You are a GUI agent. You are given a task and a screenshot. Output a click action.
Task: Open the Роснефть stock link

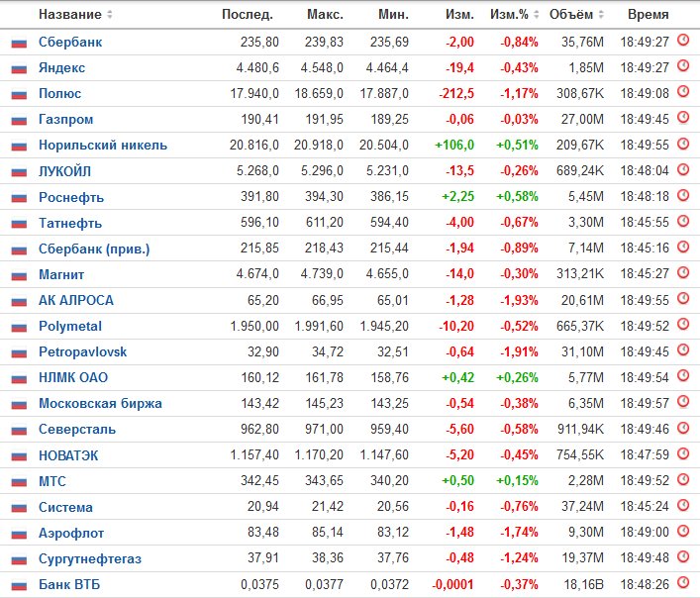[x=71, y=197]
